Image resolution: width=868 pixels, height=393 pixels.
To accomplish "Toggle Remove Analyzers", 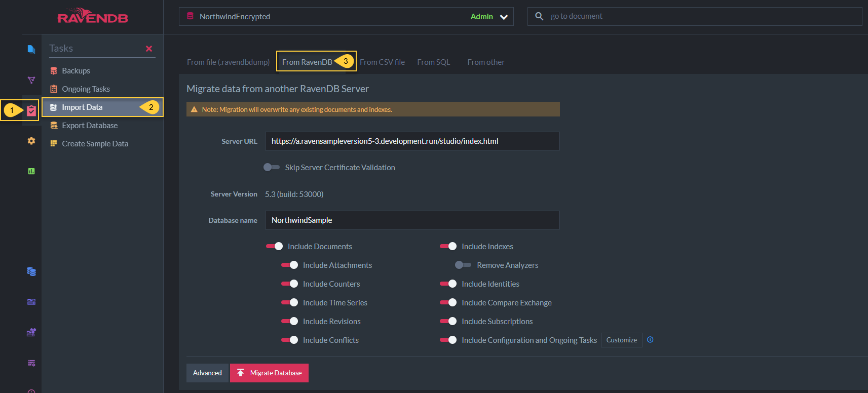I will (463, 265).
